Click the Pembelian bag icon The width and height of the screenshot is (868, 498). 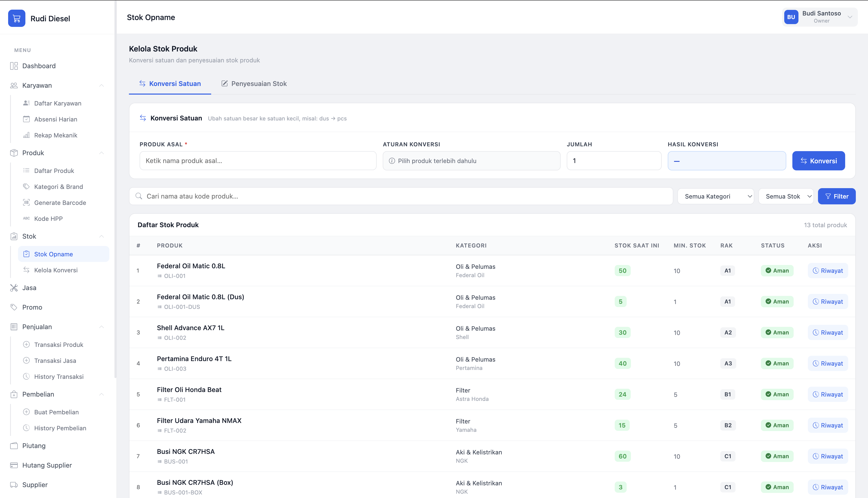click(x=14, y=394)
